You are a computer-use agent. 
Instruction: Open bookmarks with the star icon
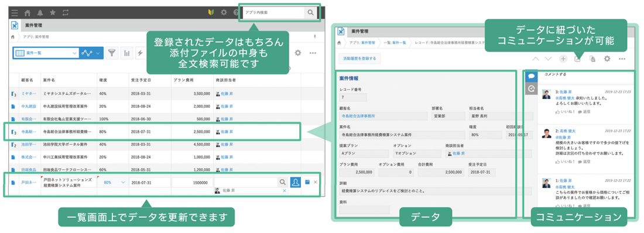tap(53, 13)
